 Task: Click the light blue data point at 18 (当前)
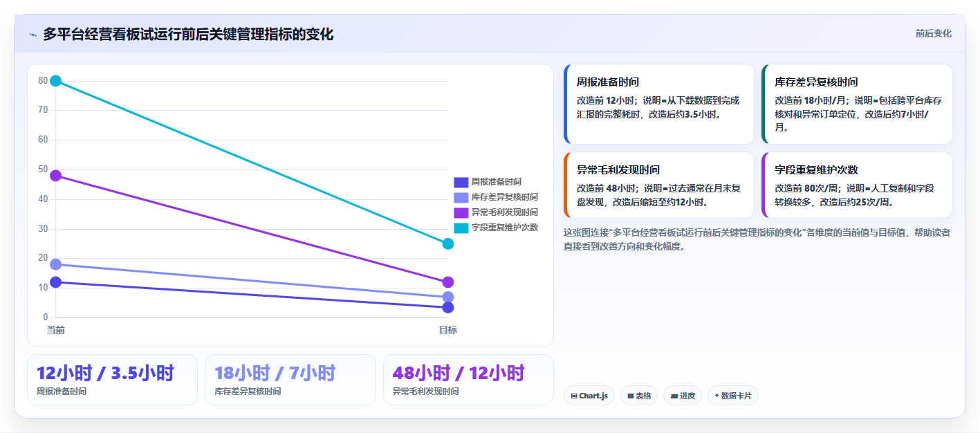coord(56,264)
